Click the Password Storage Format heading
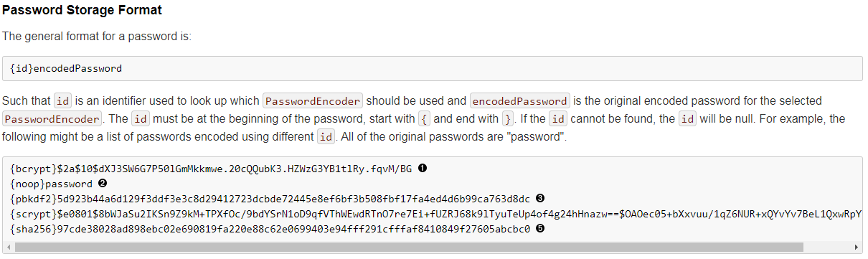868x259 pixels. click(82, 11)
